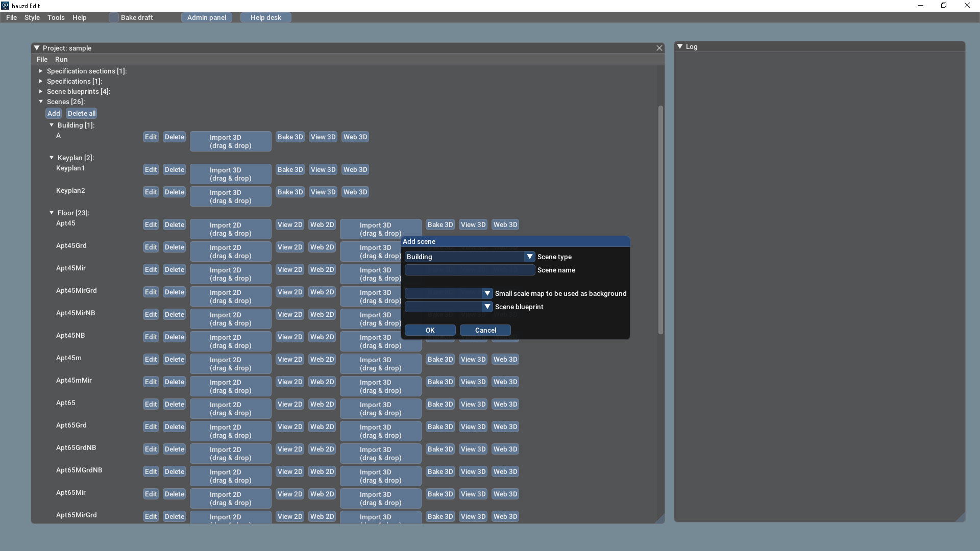Click the Project panel vertical scrollbar
The image size is (980, 551).
click(x=660, y=219)
